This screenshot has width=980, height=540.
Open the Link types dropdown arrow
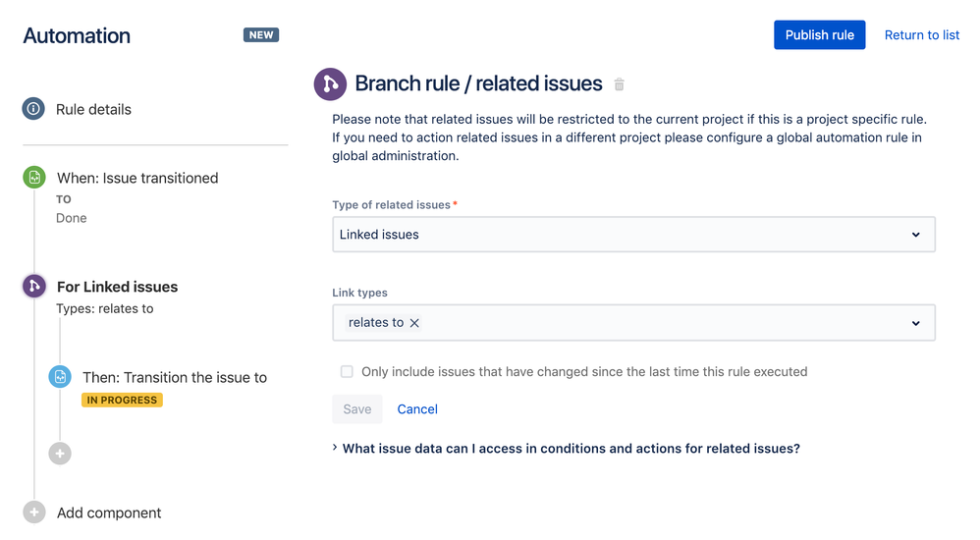[915, 323]
